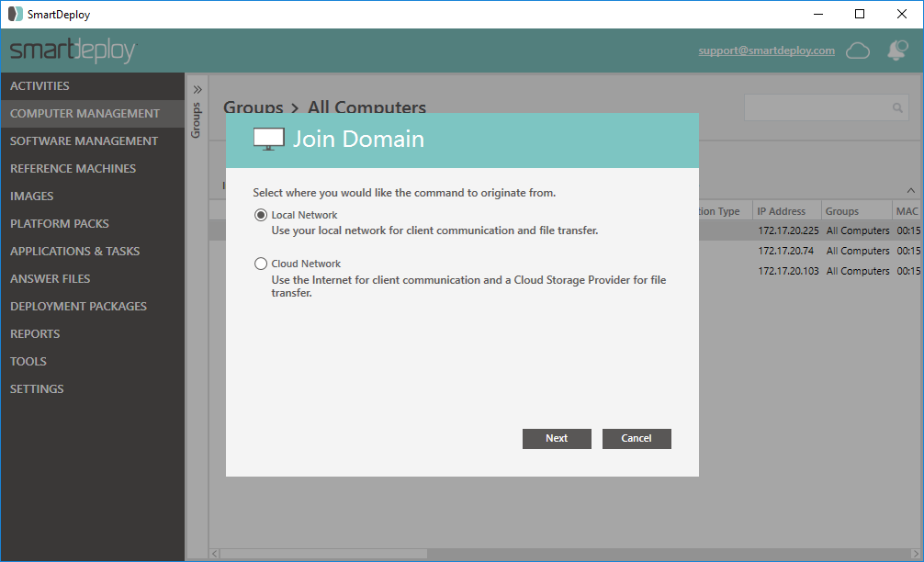Open Applications & Tasks
924x562 pixels.
(93, 252)
